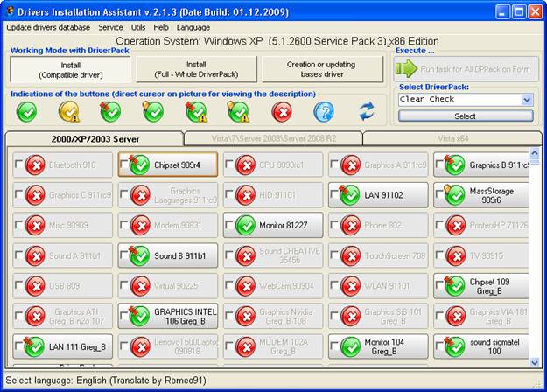The height and width of the screenshot is (392, 547).
Task: Click the status icon next to MassStorage 909i6
Action: pos(455,195)
